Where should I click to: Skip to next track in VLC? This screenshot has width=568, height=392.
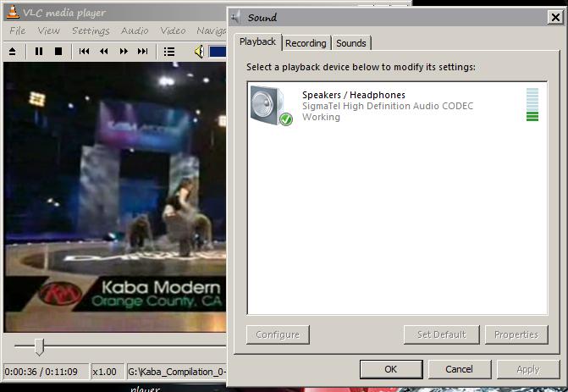click(143, 52)
